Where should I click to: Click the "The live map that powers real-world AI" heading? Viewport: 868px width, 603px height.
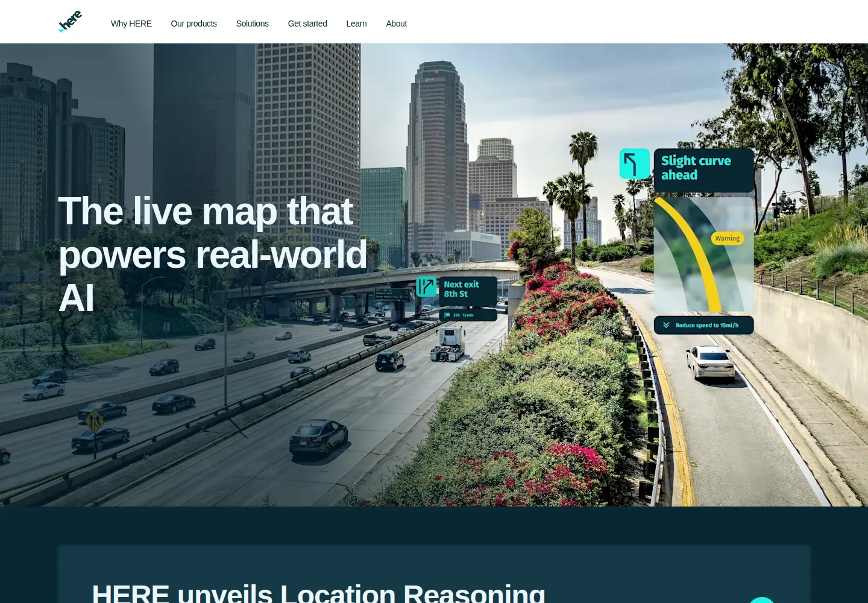click(213, 254)
